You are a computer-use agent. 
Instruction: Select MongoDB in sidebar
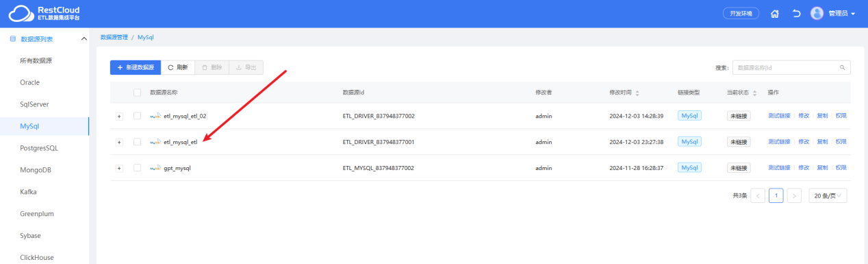pos(36,170)
